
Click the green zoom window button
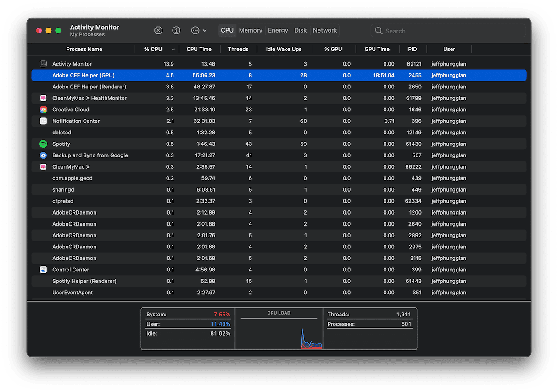coord(58,31)
